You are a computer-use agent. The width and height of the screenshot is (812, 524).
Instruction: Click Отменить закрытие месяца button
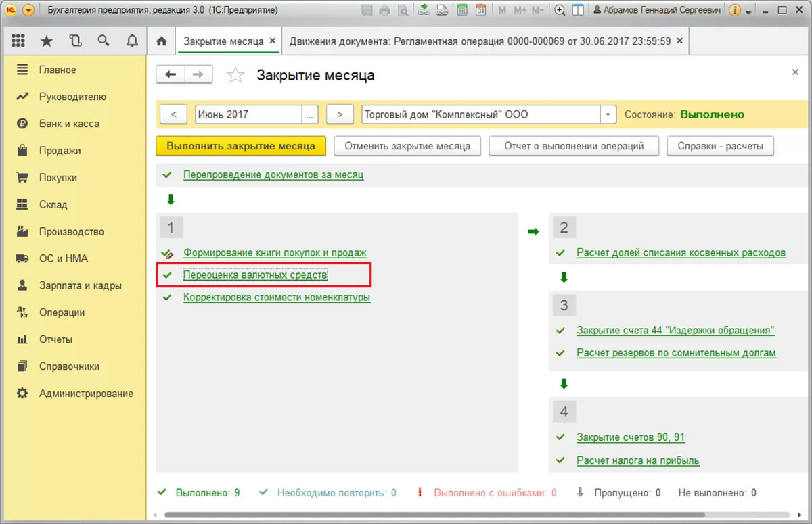click(x=407, y=145)
